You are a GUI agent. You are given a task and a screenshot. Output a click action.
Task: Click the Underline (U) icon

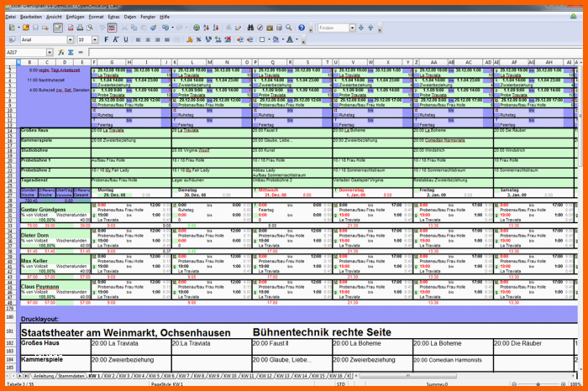126,39
